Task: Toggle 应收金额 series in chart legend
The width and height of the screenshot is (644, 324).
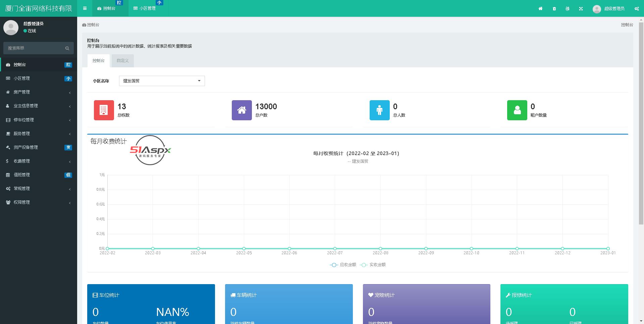Action: click(x=343, y=265)
